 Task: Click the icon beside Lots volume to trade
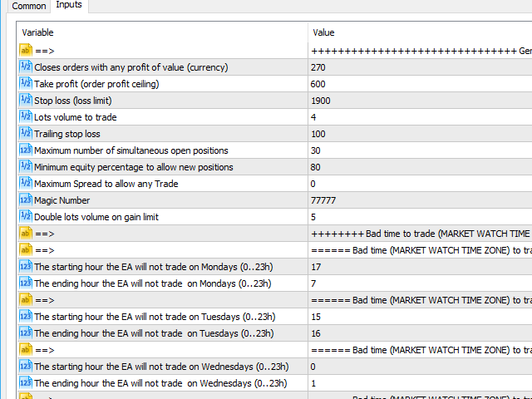coord(25,117)
